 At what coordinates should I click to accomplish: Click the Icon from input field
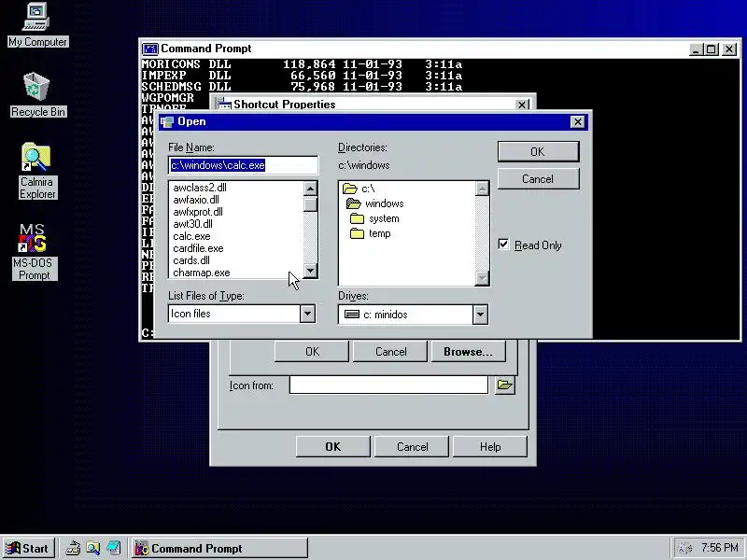click(388, 385)
